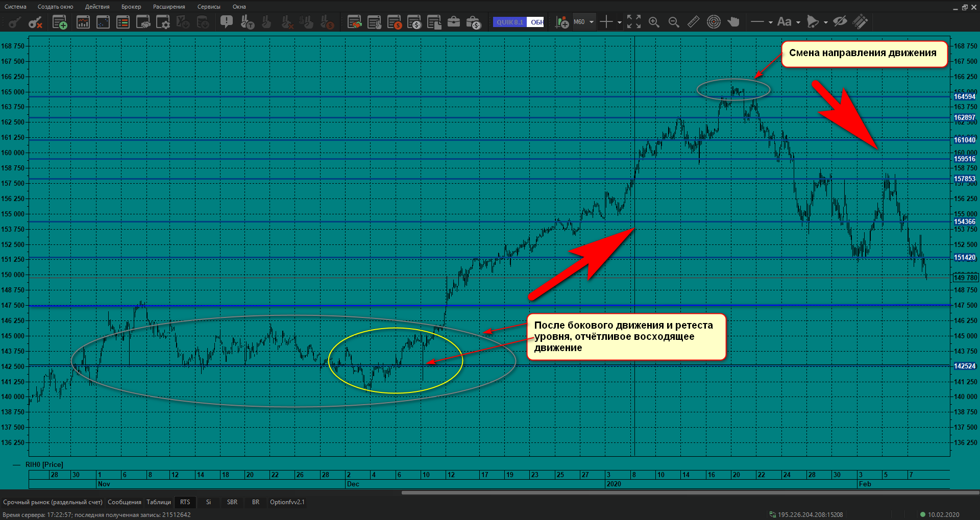Screen dimensions: 980x520
Task: Click the connect-to-server key icon
Action: [15, 22]
